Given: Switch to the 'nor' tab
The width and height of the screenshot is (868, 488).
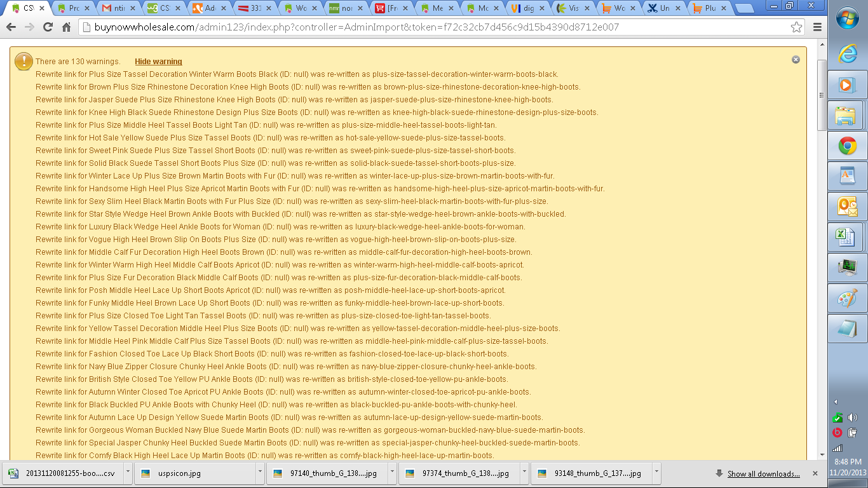Looking at the screenshot, I should click(347, 9).
